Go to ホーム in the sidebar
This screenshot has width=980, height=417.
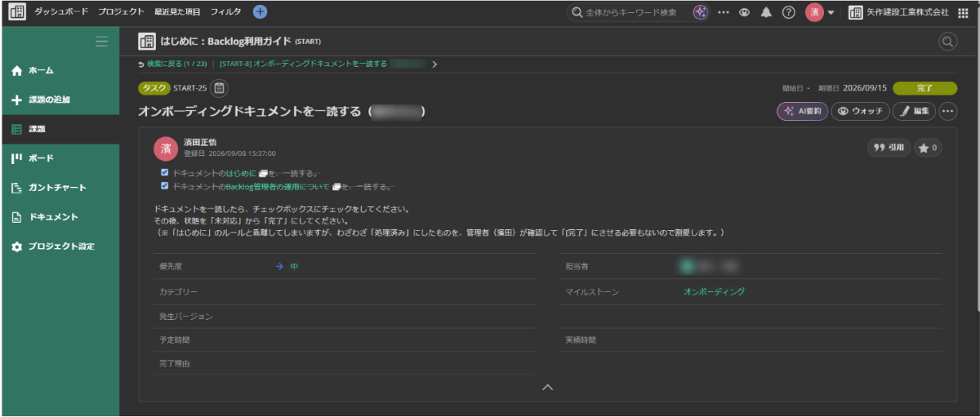click(60, 71)
